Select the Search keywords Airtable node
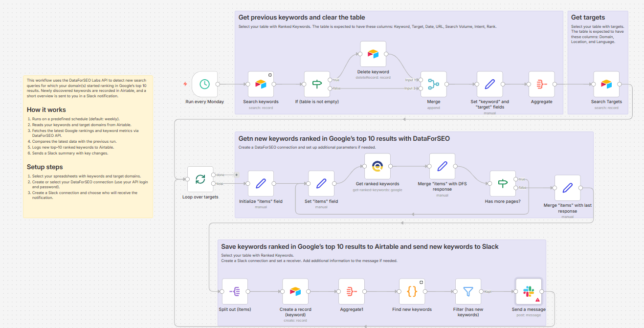 pyautogui.click(x=262, y=87)
